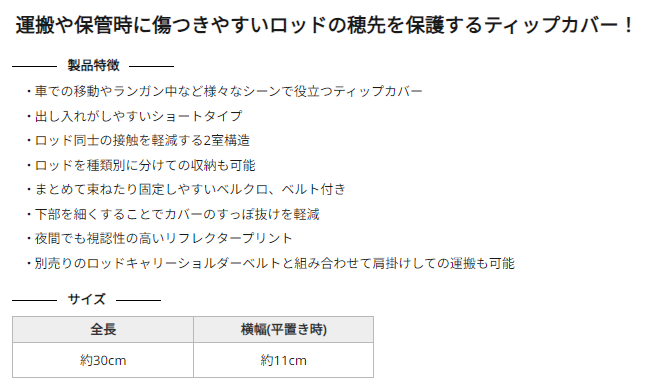Click the リフレクタープリント bullet line

pos(159,238)
